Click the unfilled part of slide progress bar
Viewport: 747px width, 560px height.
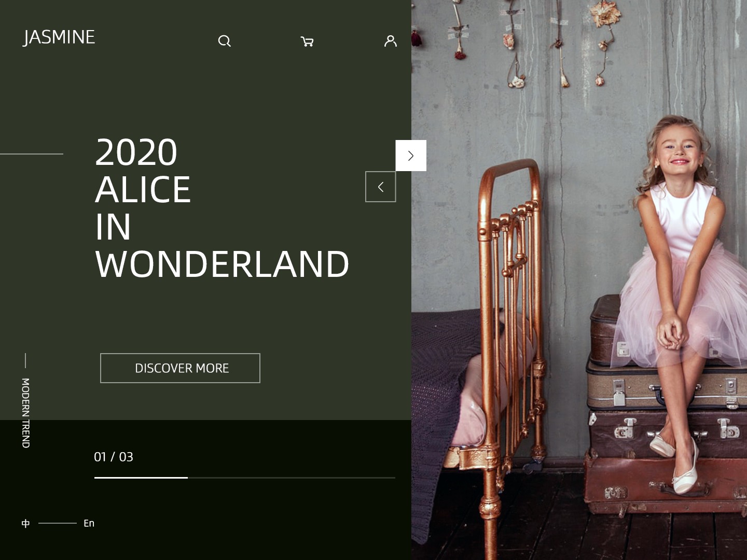pos(292,478)
